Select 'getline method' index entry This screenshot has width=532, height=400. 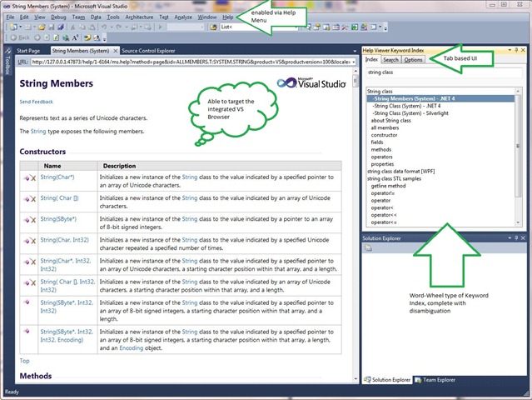[x=388, y=186]
